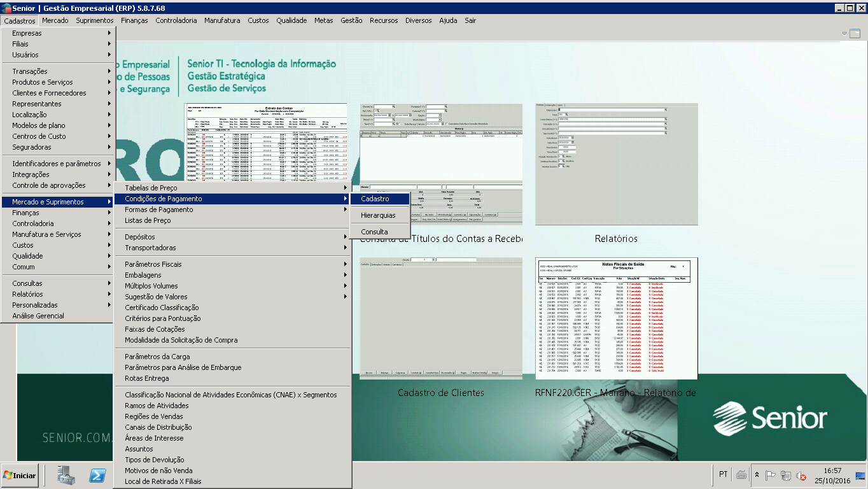Screen dimensions: 868x489
Task: Click the window icon at toolbar right
Action: coord(855,33)
